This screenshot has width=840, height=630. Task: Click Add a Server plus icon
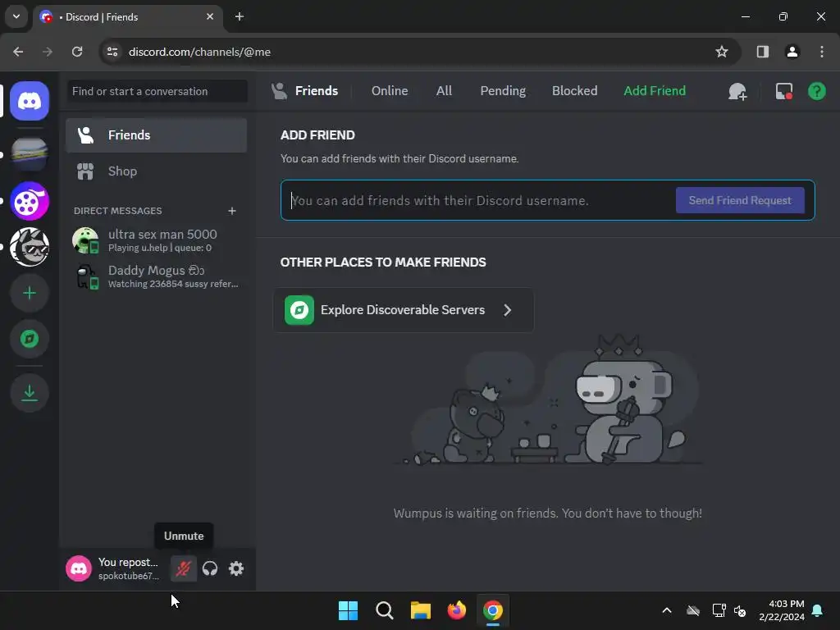tap(30, 293)
